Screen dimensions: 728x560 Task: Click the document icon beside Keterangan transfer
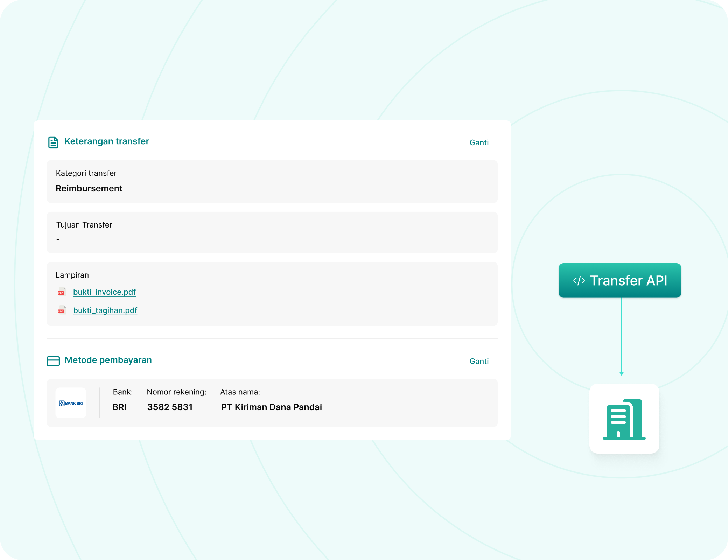[53, 142]
